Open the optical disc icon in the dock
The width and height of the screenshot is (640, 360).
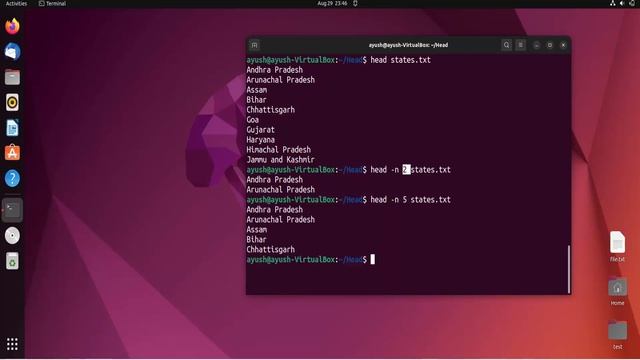point(12,236)
